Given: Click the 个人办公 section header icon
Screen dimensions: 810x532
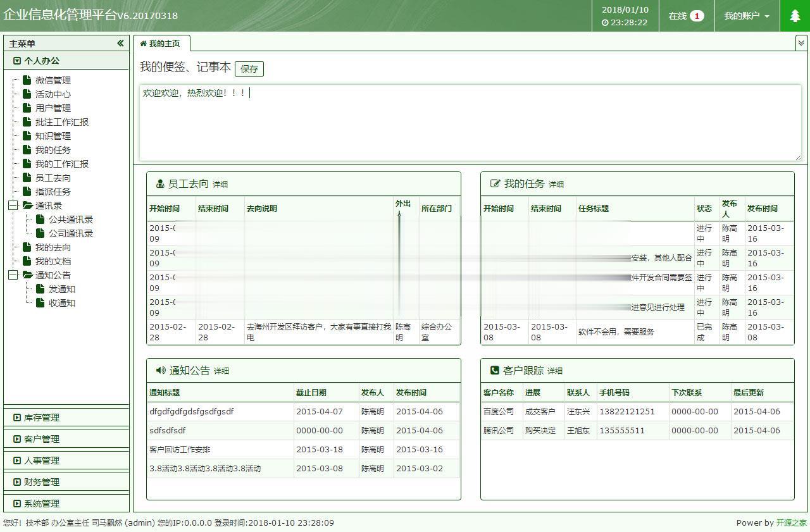Looking at the screenshot, I should [16, 60].
